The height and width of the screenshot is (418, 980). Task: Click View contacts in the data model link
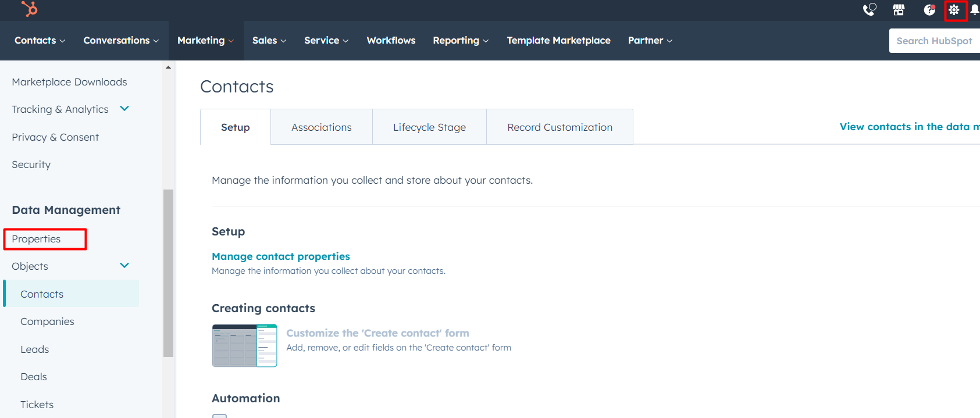coord(910,127)
